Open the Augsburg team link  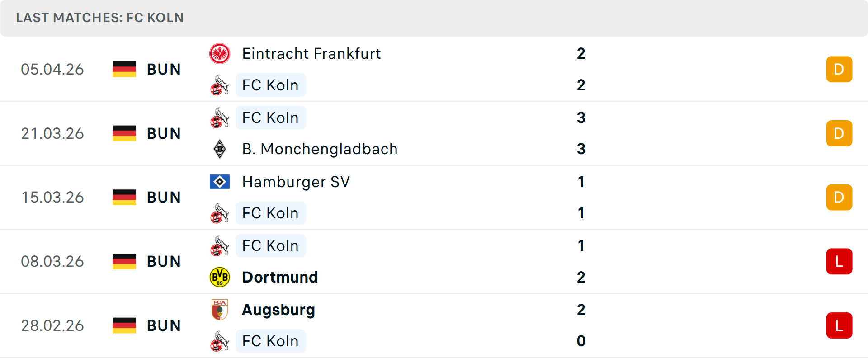point(278,310)
